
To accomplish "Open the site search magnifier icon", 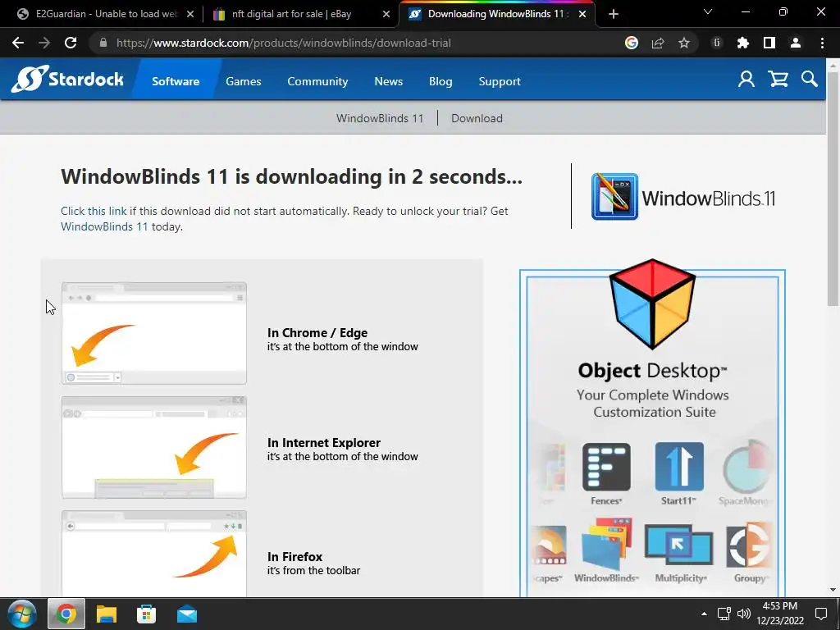I will (810, 80).
